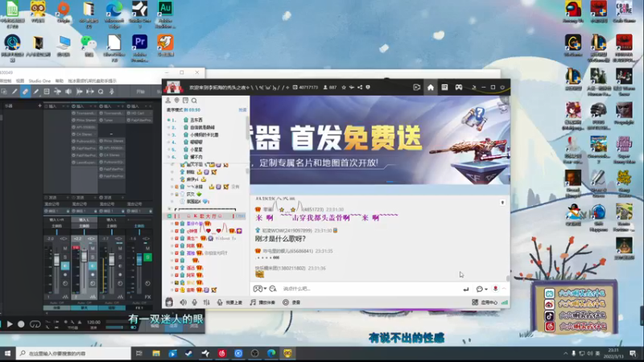Adjust the channel 1 volume fader

point(56,261)
